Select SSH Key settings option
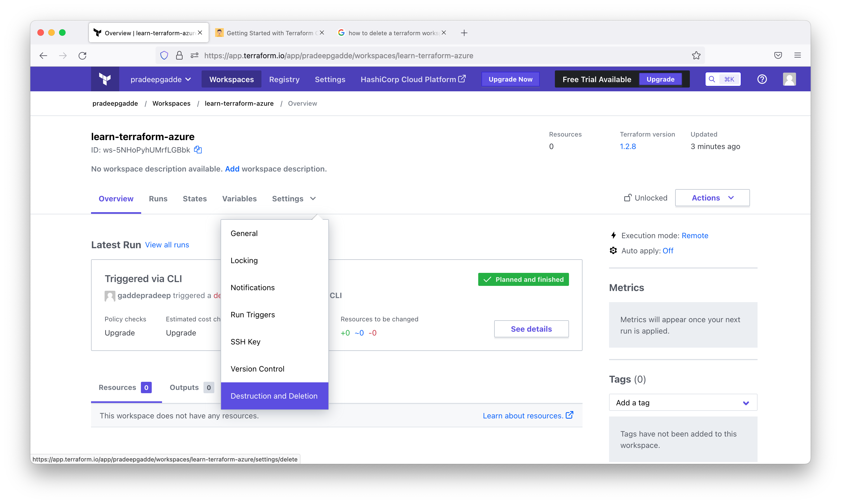Screen dimensions: 841x504 coord(274,342)
